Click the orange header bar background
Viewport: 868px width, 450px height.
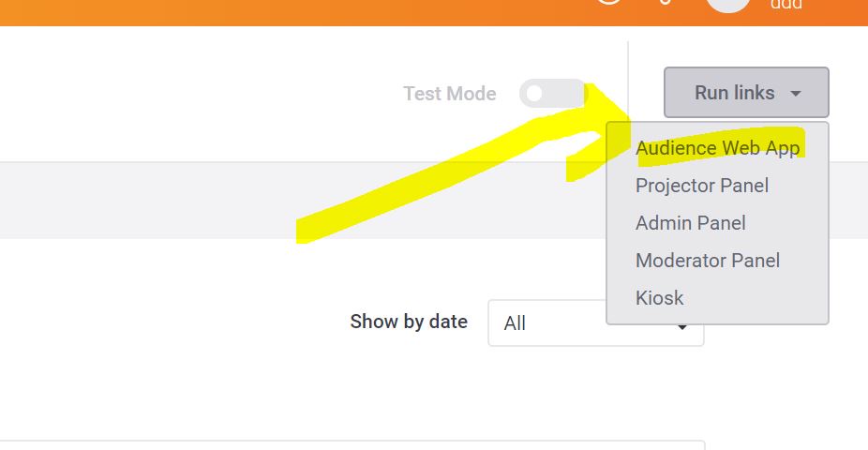[281, 11]
